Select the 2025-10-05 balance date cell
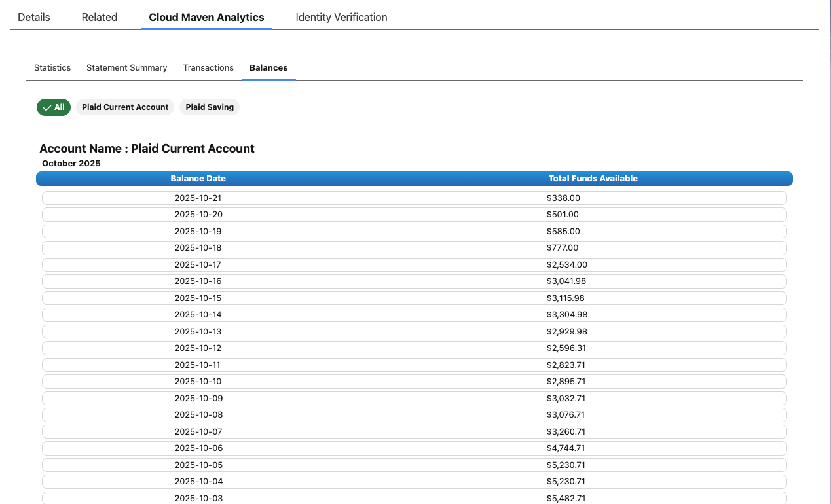 [198, 465]
